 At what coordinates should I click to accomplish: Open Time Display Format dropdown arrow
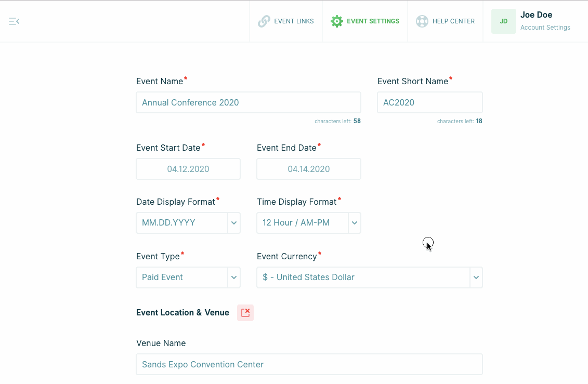pyautogui.click(x=355, y=223)
